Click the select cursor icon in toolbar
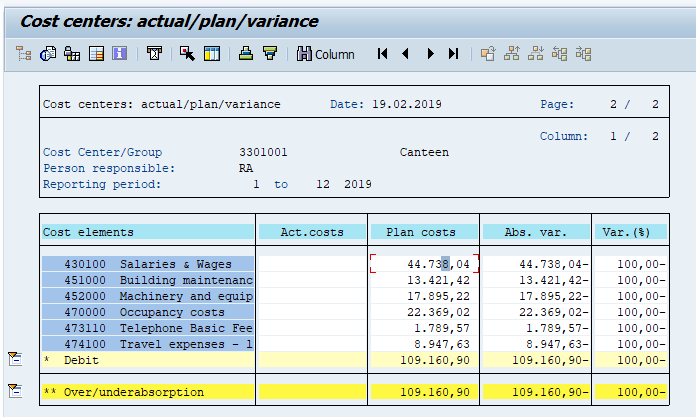This screenshot has width=696, height=417. pos(187,54)
